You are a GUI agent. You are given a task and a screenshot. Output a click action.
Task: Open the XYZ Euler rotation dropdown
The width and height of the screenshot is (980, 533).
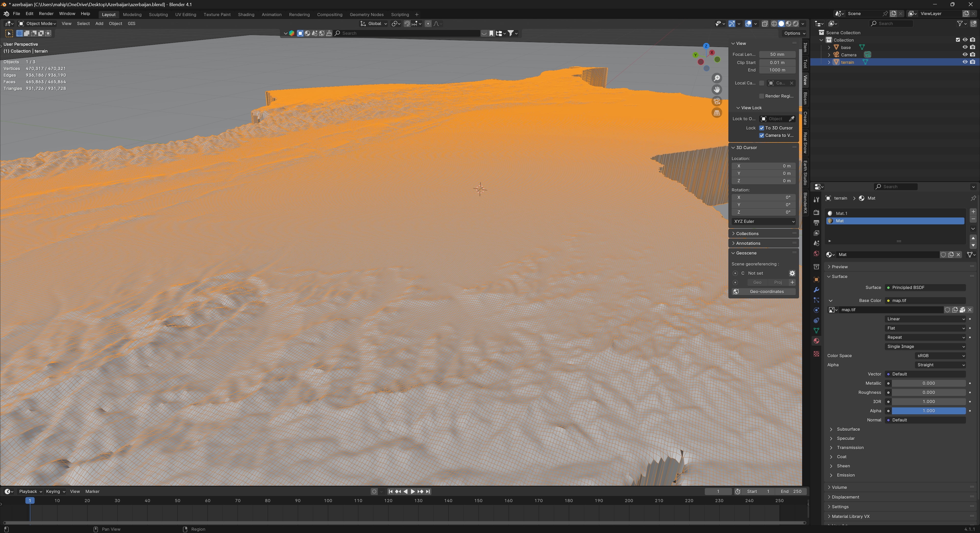(764, 221)
